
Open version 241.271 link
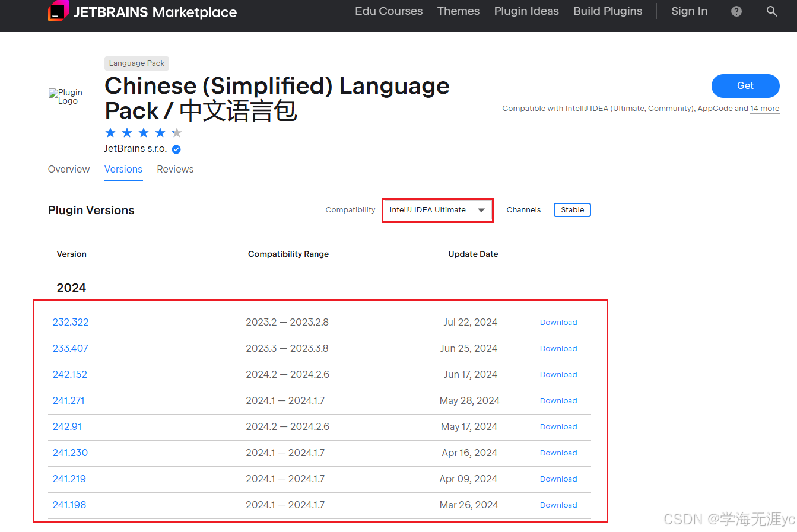(x=68, y=401)
